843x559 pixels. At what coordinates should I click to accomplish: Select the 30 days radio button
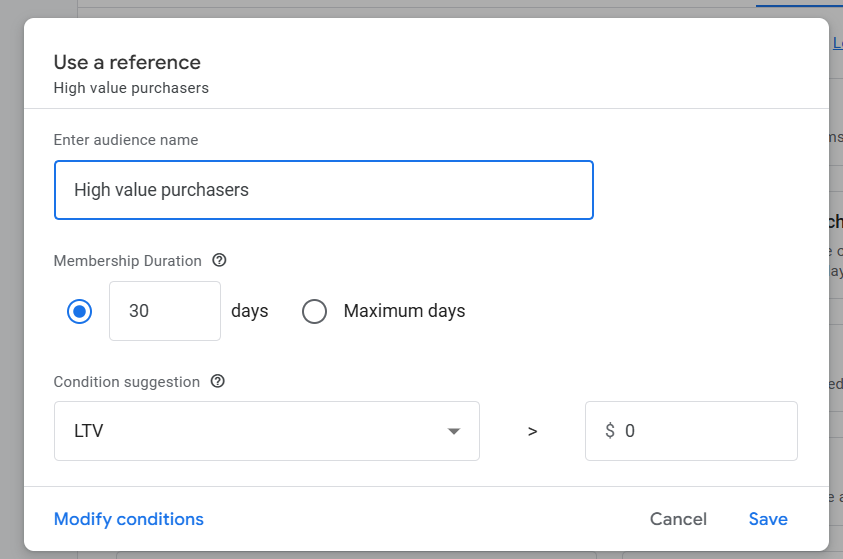[80, 311]
